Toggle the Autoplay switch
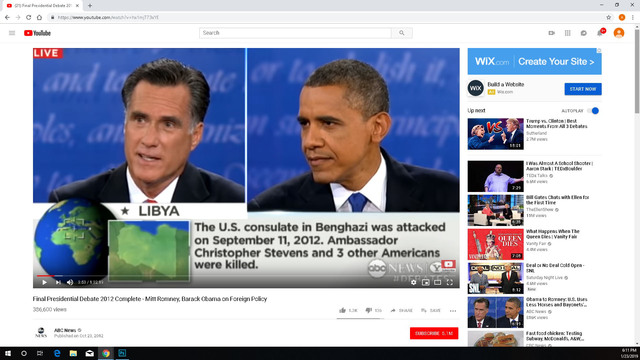This screenshot has height=360, width=640. tap(593, 111)
